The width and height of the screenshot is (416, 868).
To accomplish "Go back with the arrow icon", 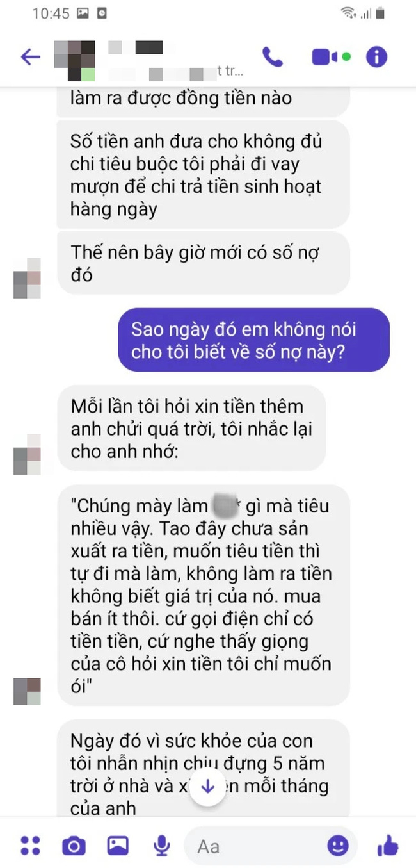I will (30, 57).
